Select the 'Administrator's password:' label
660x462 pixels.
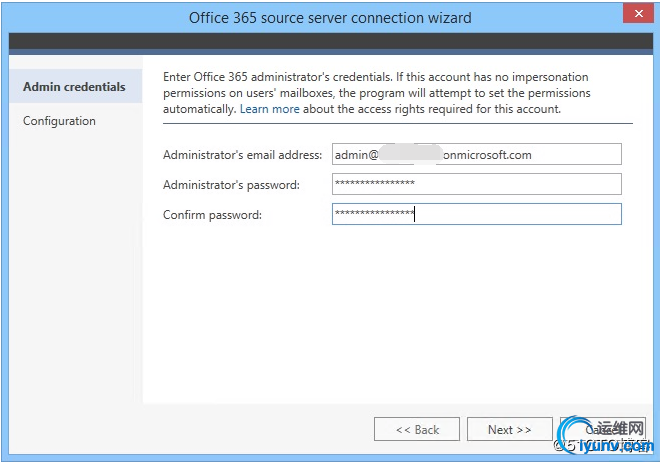coord(232,185)
